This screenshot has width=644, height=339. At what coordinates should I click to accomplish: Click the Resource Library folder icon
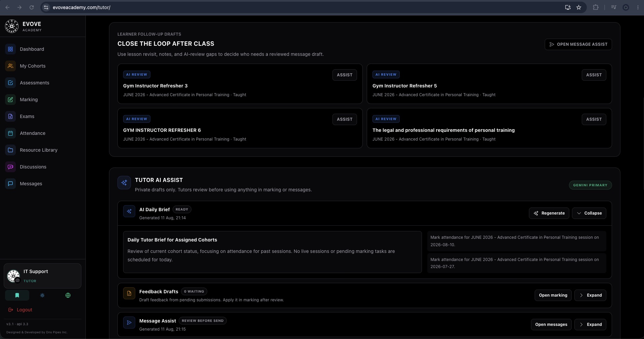pos(10,150)
